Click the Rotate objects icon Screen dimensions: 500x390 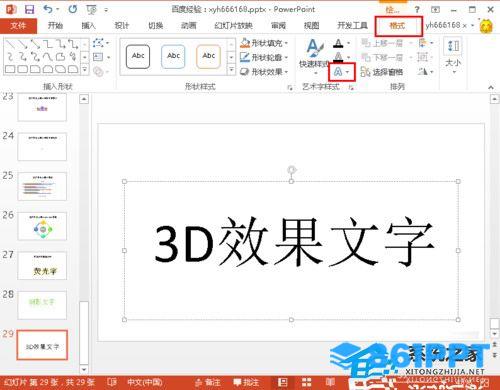click(x=423, y=71)
